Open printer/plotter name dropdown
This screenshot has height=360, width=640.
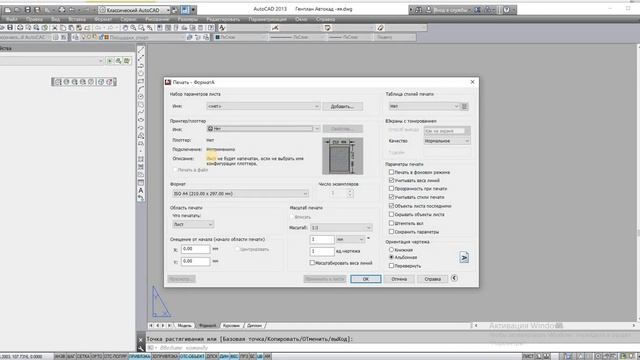(263, 129)
